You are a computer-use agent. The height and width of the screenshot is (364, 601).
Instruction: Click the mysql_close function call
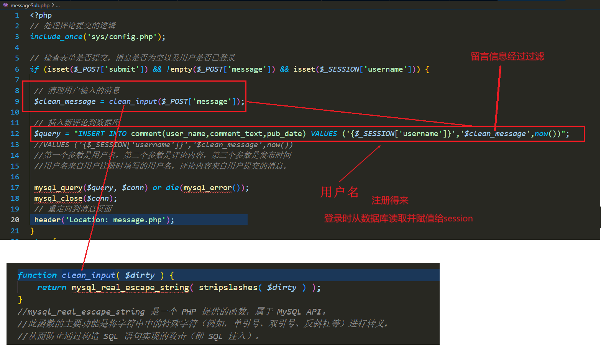point(58,198)
